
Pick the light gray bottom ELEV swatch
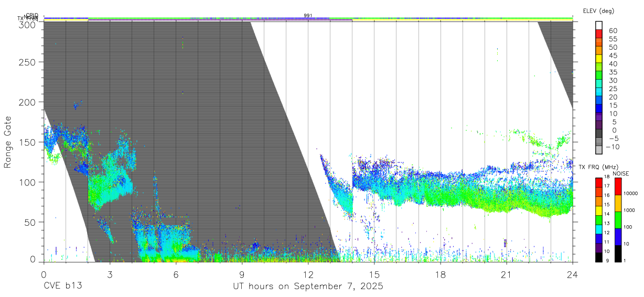point(599,150)
